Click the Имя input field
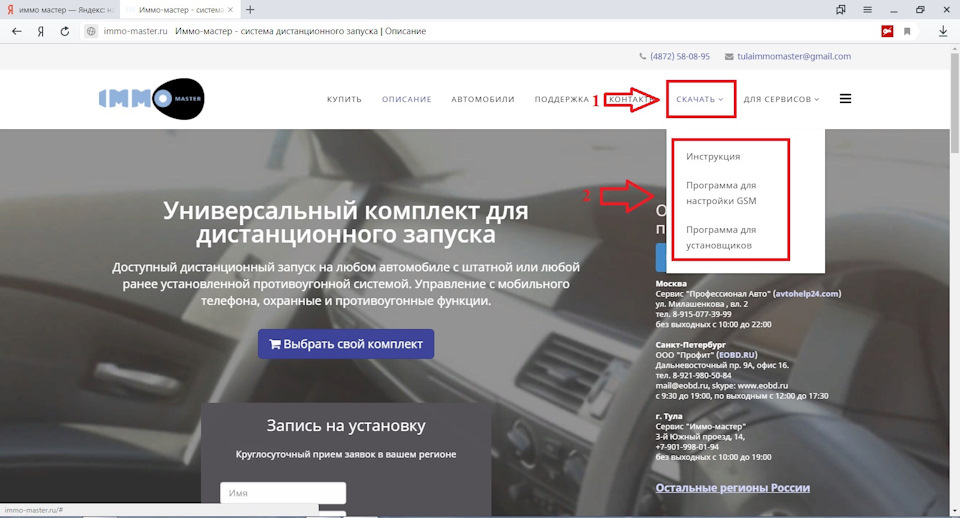 [283, 493]
